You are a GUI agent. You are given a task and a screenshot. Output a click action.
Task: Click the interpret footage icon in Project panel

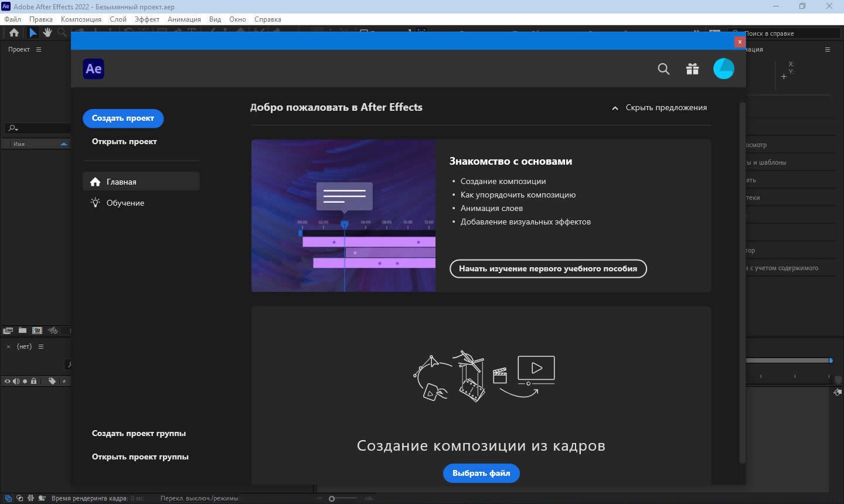pos(8,331)
